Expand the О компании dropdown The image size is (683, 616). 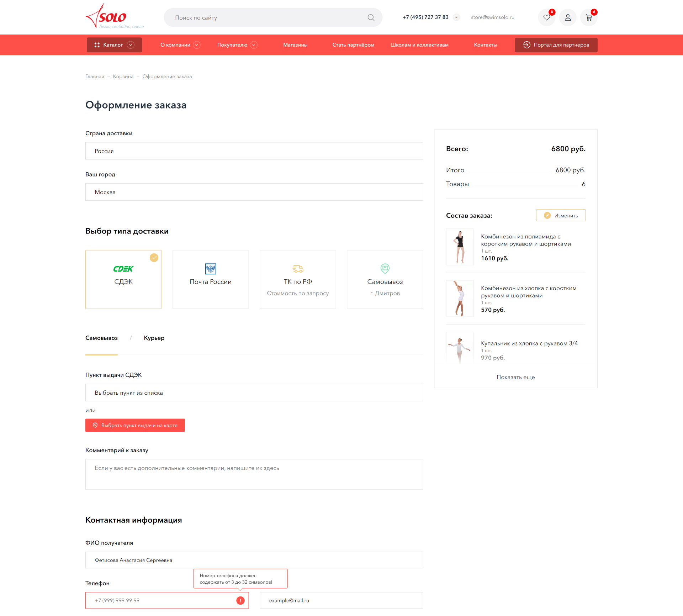click(197, 45)
